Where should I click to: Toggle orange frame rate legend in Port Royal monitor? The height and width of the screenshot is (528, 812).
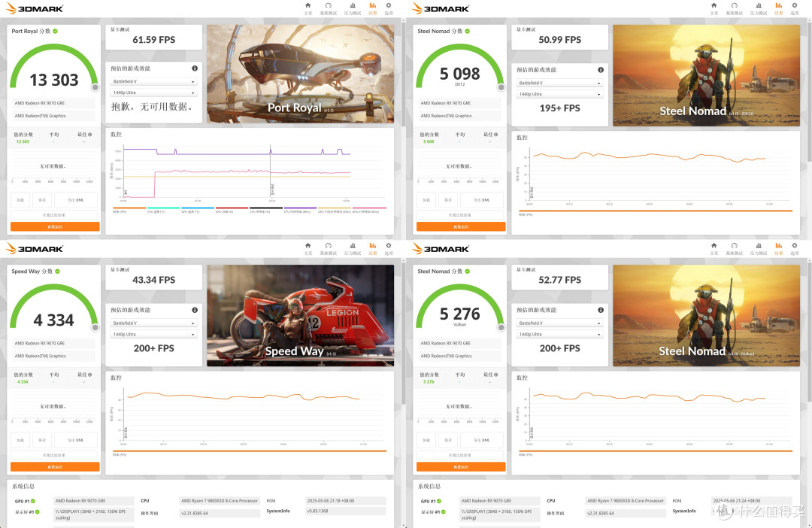tap(129, 210)
